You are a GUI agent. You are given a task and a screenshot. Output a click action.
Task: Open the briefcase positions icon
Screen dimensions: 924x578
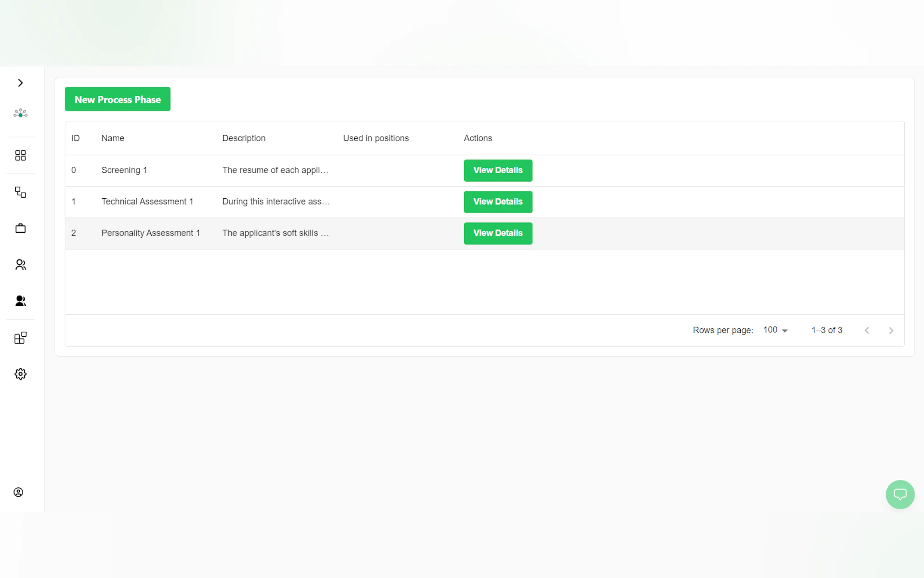[x=20, y=228]
